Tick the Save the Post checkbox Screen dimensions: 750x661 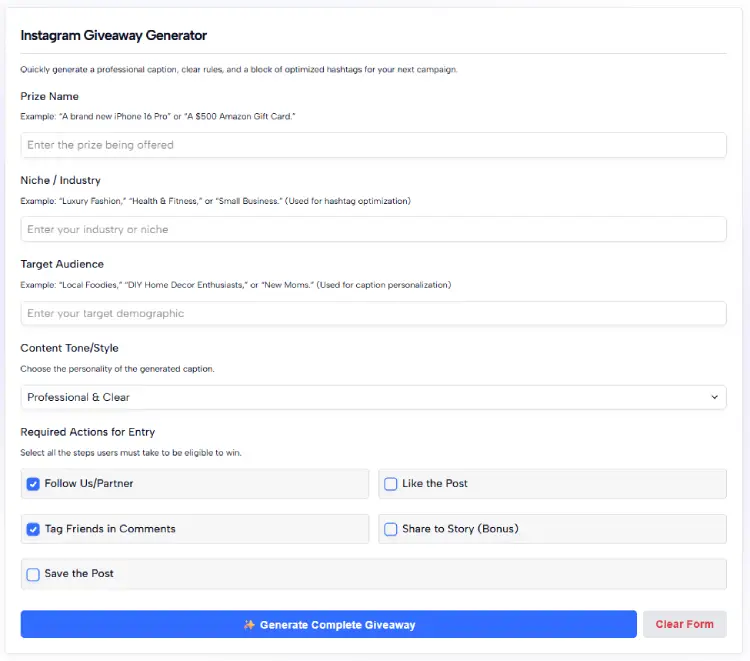(33, 574)
